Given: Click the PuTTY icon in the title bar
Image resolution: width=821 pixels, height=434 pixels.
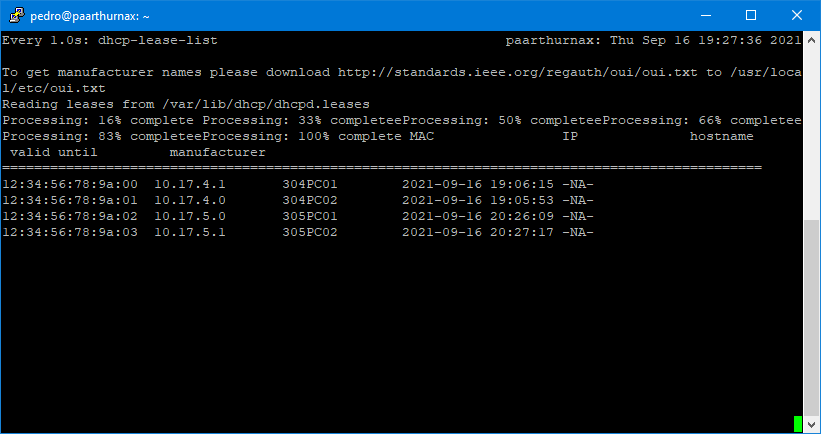Looking at the screenshot, I should coord(15,15).
